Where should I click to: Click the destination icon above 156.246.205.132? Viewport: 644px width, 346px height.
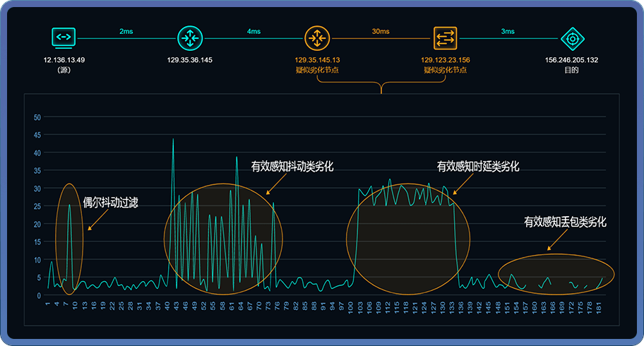[x=572, y=37]
